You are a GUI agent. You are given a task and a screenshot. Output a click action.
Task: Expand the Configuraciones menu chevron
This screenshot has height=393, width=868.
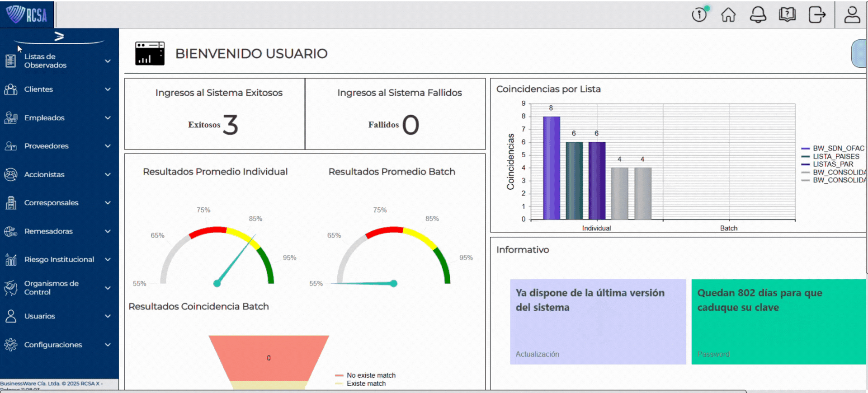(x=108, y=345)
